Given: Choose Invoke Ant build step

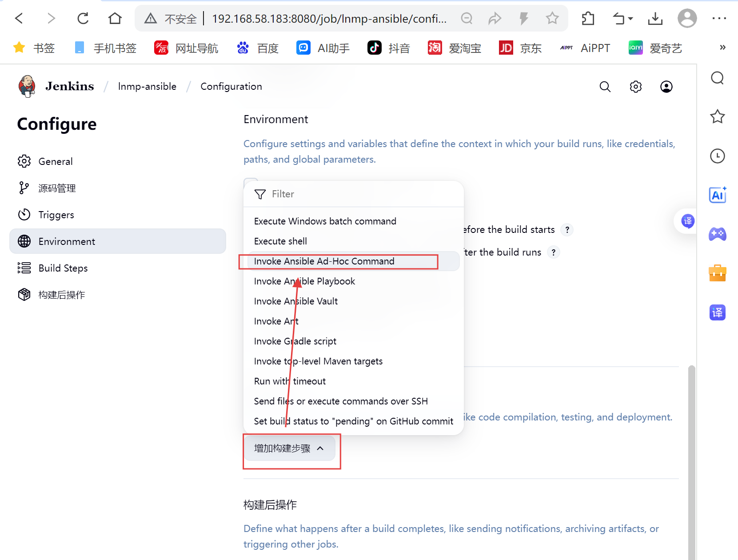Looking at the screenshot, I should (354, 321).
